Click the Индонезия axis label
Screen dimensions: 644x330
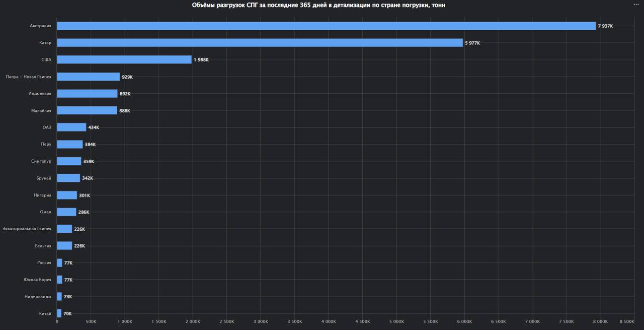[x=40, y=94]
